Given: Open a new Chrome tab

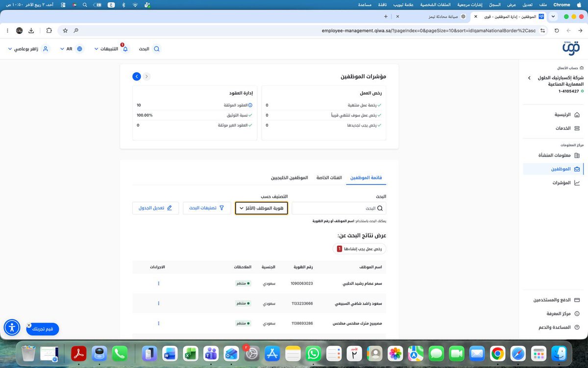Looking at the screenshot, I should click(386, 16).
